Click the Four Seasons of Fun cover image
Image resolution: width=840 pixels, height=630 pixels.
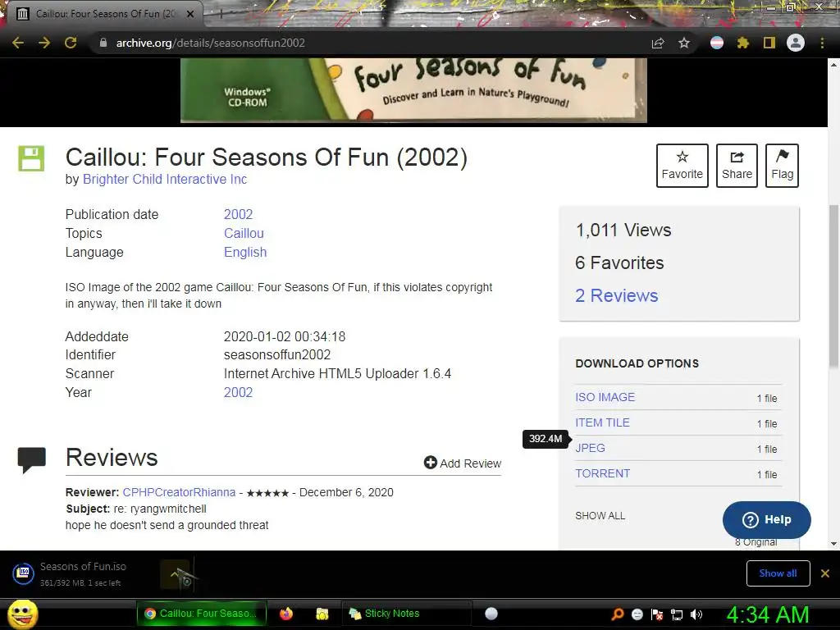[413, 90]
